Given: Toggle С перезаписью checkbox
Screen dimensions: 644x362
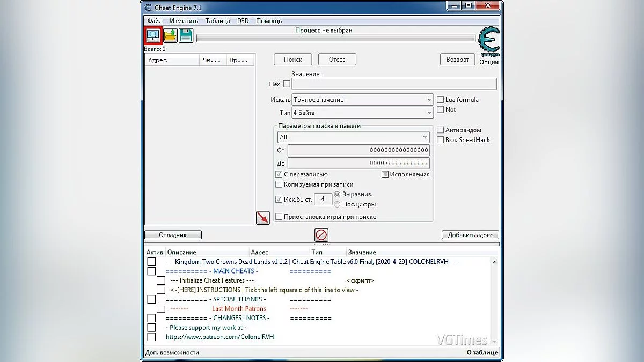Looking at the screenshot, I should click(279, 174).
